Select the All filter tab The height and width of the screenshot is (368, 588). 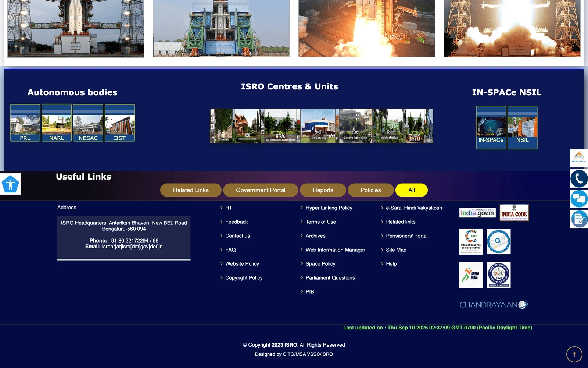pyautogui.click(x=412, y=190)
